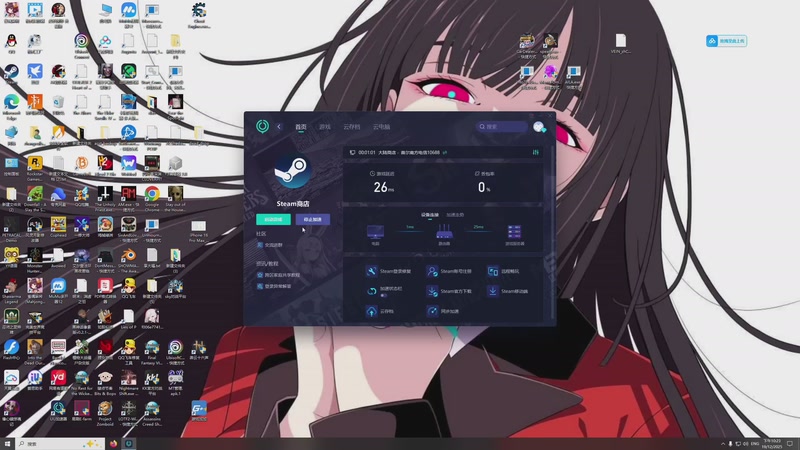The height and width of the screenshot is (450, 800).
Task: Open Project Zomboid desktop shortcut
Action: click(105, 412)
